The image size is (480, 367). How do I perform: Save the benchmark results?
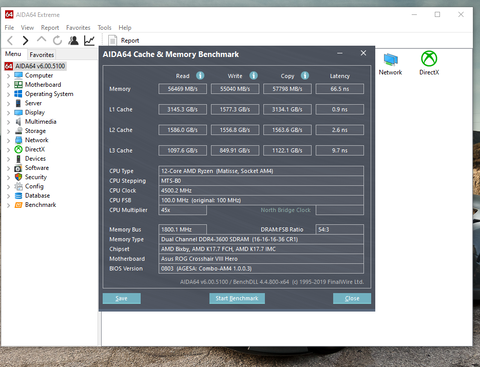click(x=121, y=298)
